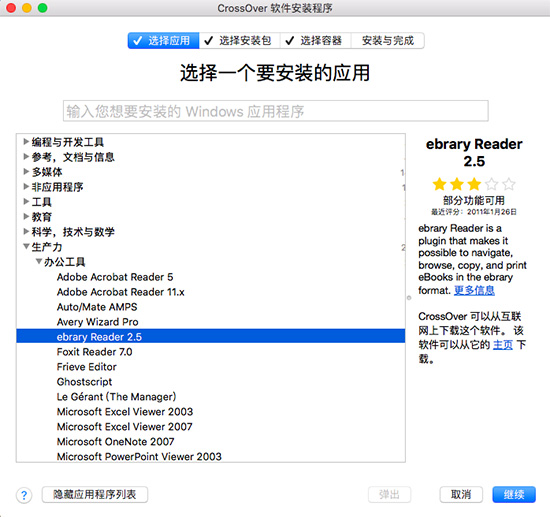This screenshot has height=517, width=550.
Task: Open the 主页 download link
Action: point(503,345)
